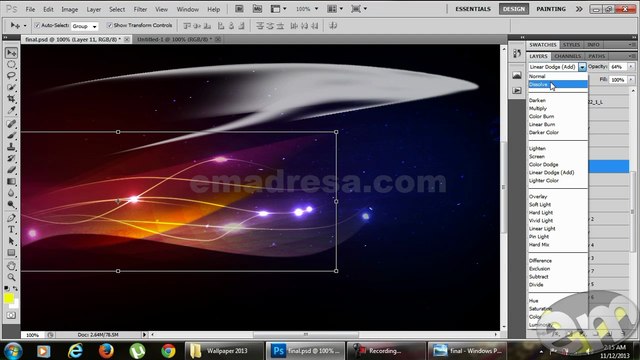This screenshot has height=360, width=640.
Task: Select the Pen tool
Action: click(x=11, y=218)
